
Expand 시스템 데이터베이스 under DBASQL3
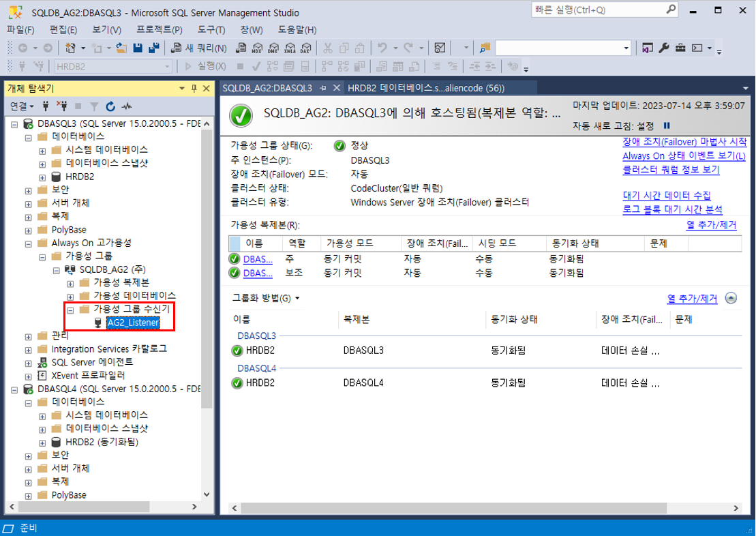tap(42, 151)
